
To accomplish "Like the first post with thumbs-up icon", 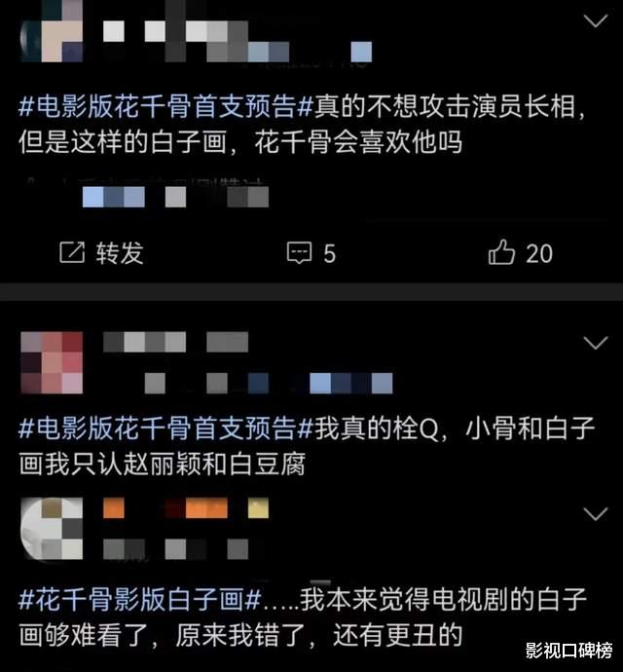I will pyautogui.click(x=501, y=252).
